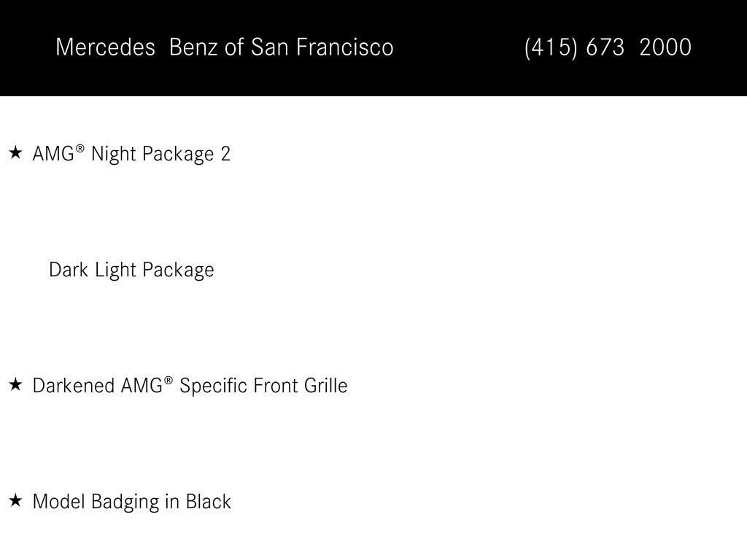Viewport: 747px width, 560px height.
Task: Click the word Black in Model Badging
Action: coord(208,502)
